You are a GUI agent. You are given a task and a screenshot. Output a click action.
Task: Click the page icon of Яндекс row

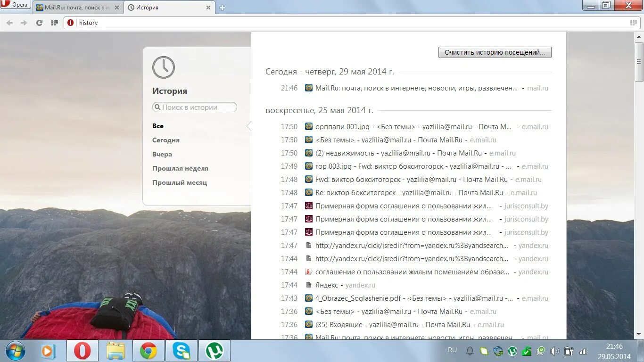point(309,285)
